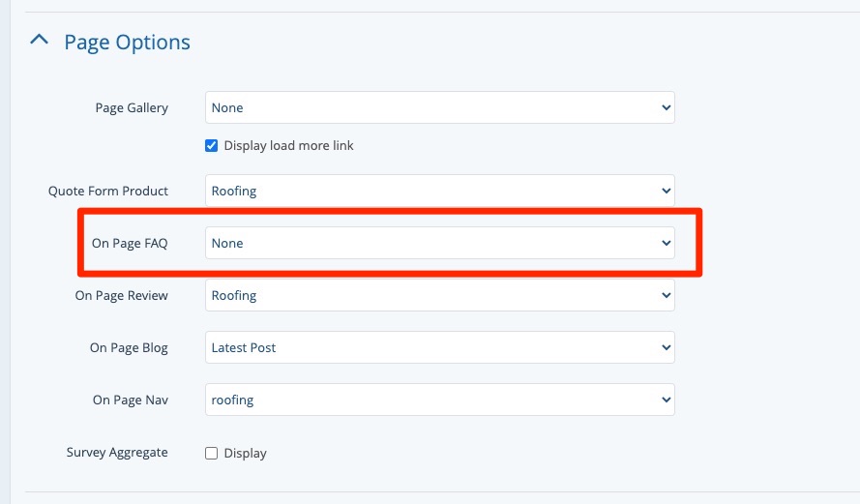Screen dimensions: 860x504
Task: Open the On Page Nav dropdown
Action: click(x=439, y=400)
